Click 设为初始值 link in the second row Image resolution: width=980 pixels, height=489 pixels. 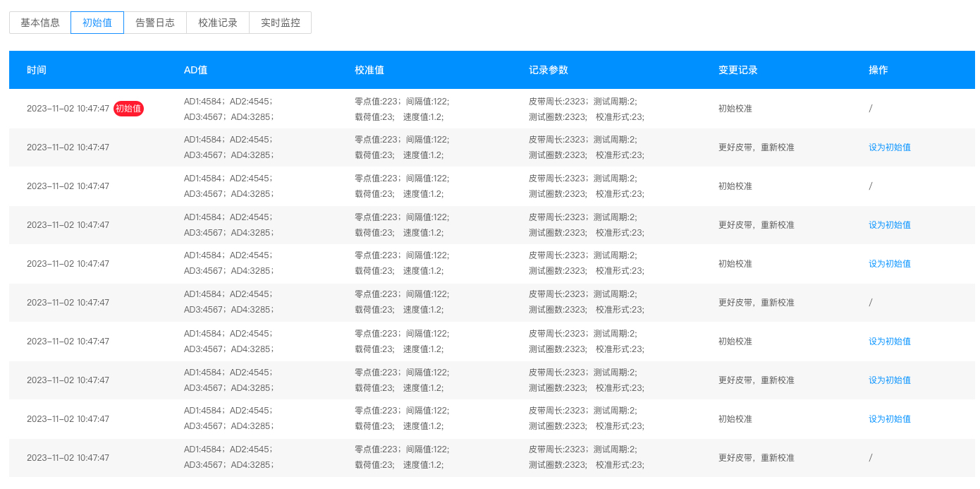click(890, 147)
